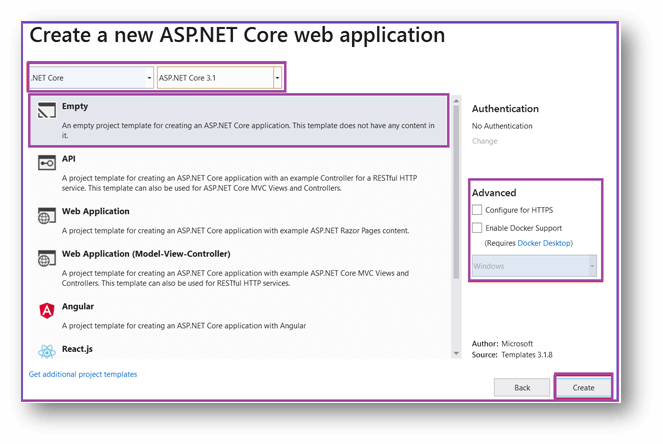
Task: Open Get additional project templates link
Action: click(x=83, y=374)
